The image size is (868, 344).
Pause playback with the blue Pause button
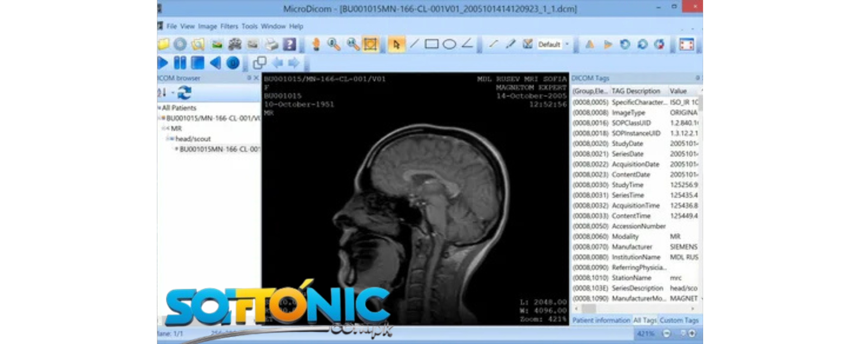tap(180, 63)
